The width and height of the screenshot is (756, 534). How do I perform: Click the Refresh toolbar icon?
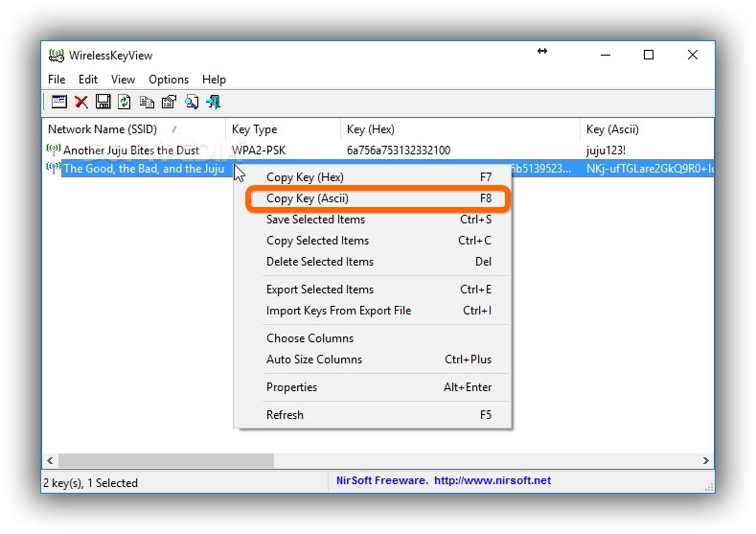coord(125,102)
